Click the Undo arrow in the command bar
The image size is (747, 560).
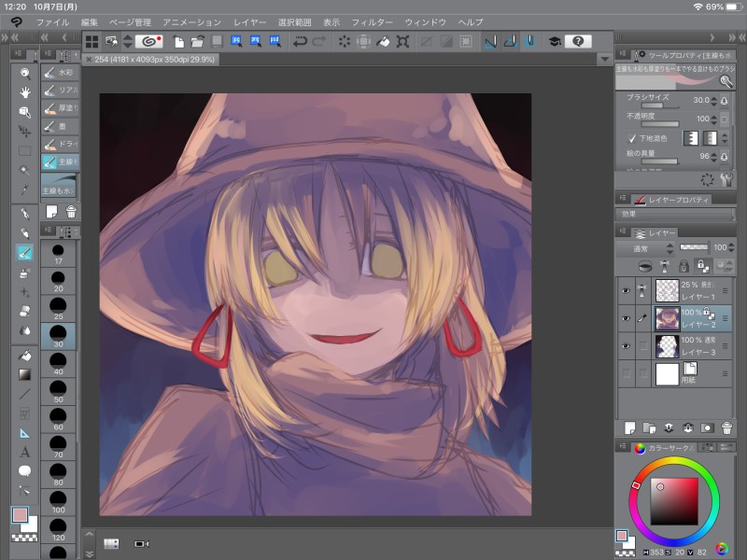300,41
